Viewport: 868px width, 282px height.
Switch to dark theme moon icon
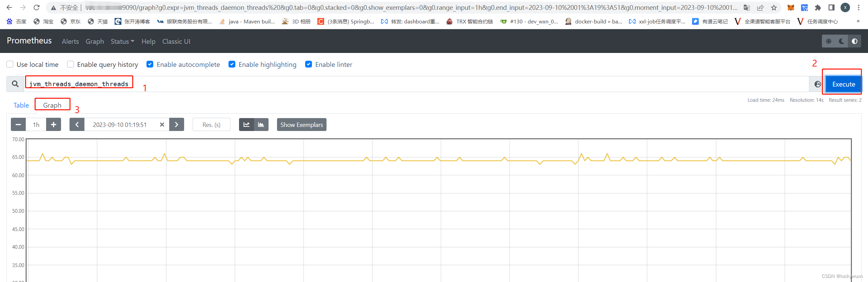(842, 41)
